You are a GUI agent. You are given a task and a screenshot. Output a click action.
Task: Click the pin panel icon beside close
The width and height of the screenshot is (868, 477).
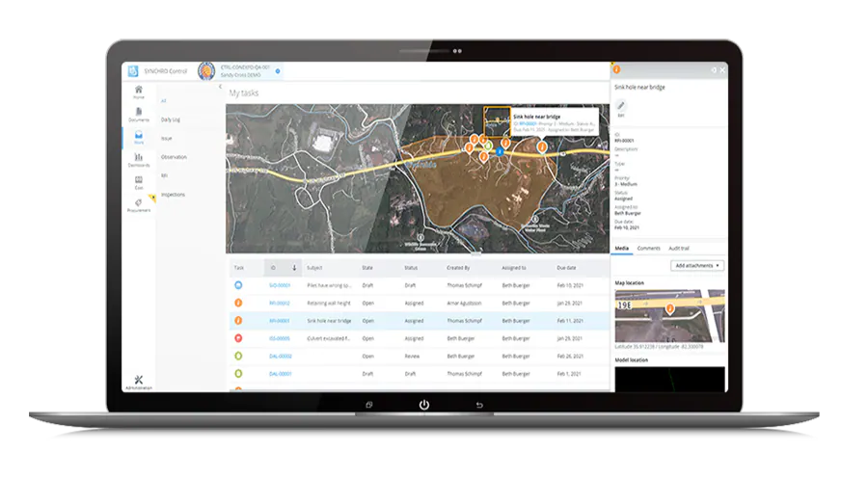[x=714, y=69]
